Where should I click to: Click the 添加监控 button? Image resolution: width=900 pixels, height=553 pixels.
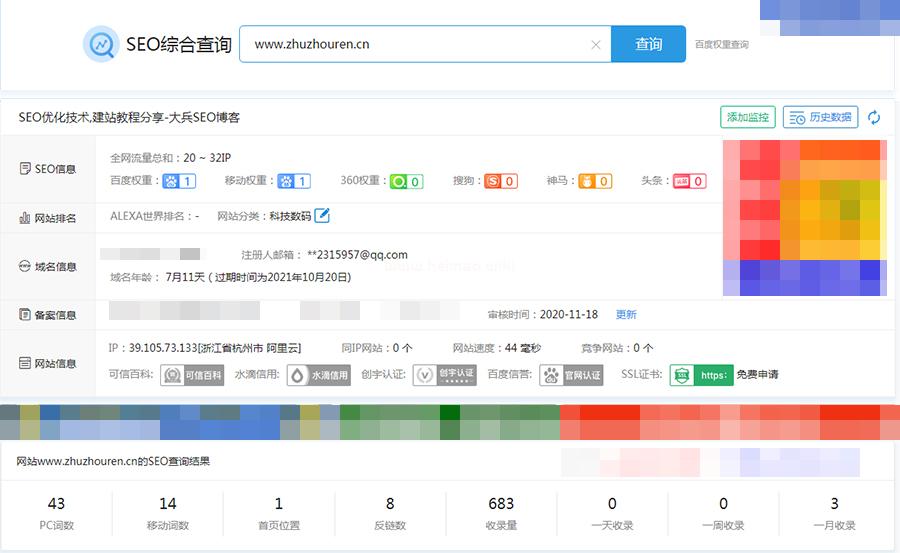(x=747, y=118)
